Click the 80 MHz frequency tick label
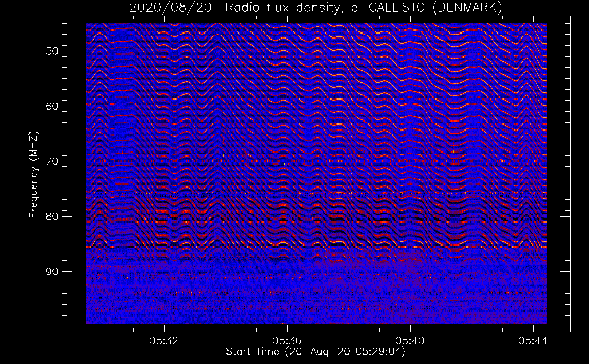 click(x=52, y=216)
